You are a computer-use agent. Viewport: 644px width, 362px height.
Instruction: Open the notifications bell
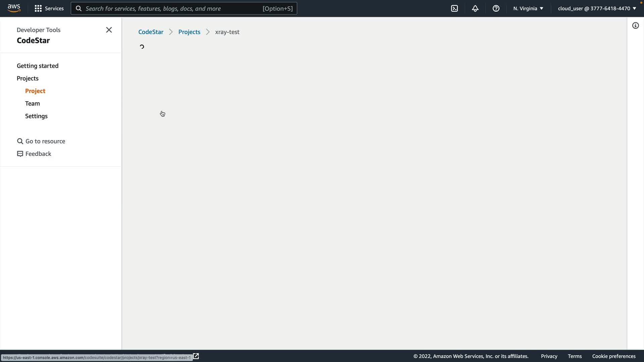click(475, 8)
